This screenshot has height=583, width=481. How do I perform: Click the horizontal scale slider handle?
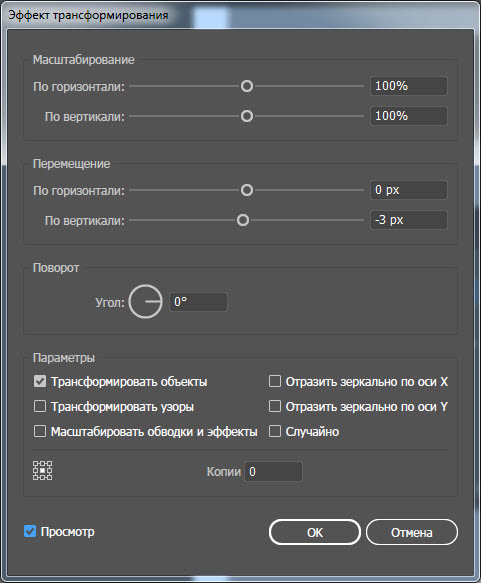coord(247,86)
